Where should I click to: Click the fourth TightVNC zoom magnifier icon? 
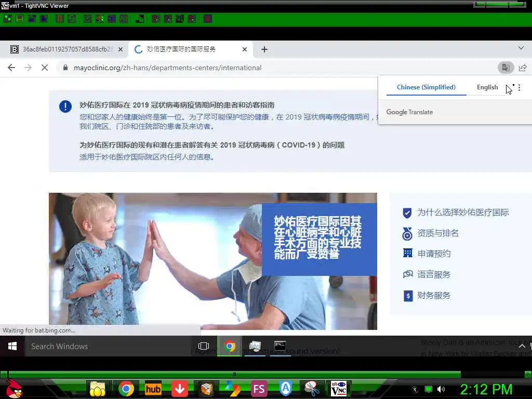(x=192, y=19)
